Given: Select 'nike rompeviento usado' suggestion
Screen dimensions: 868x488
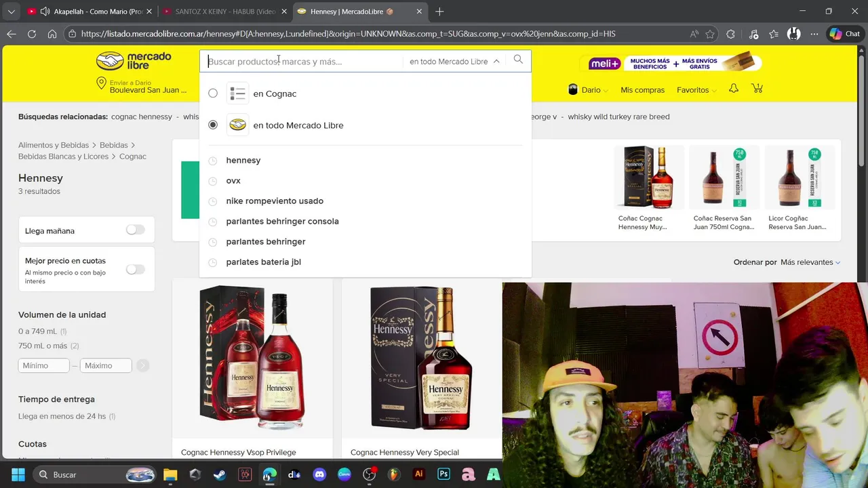Looking at the screenshot, I should point(275,201).
